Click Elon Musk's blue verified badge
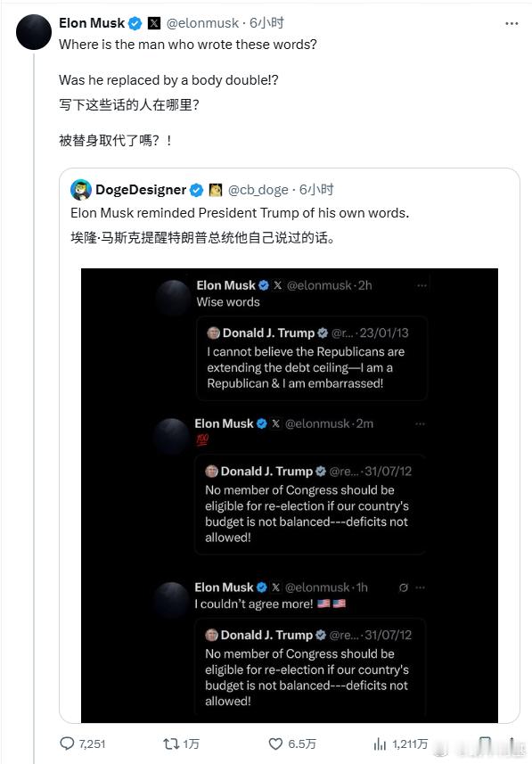 tap(135, 23)
